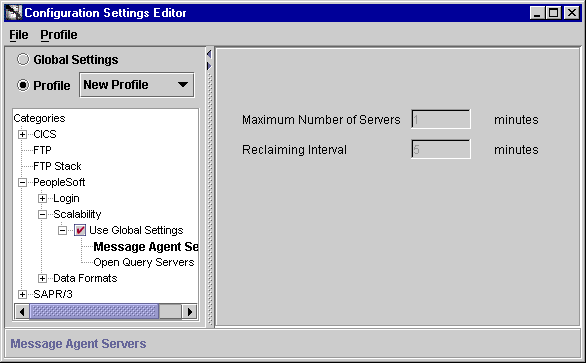The height and width of the screenshot is (363, 586).
Task: Uncheck the Use Global Settings checkbox
Action: pos(80,230)
